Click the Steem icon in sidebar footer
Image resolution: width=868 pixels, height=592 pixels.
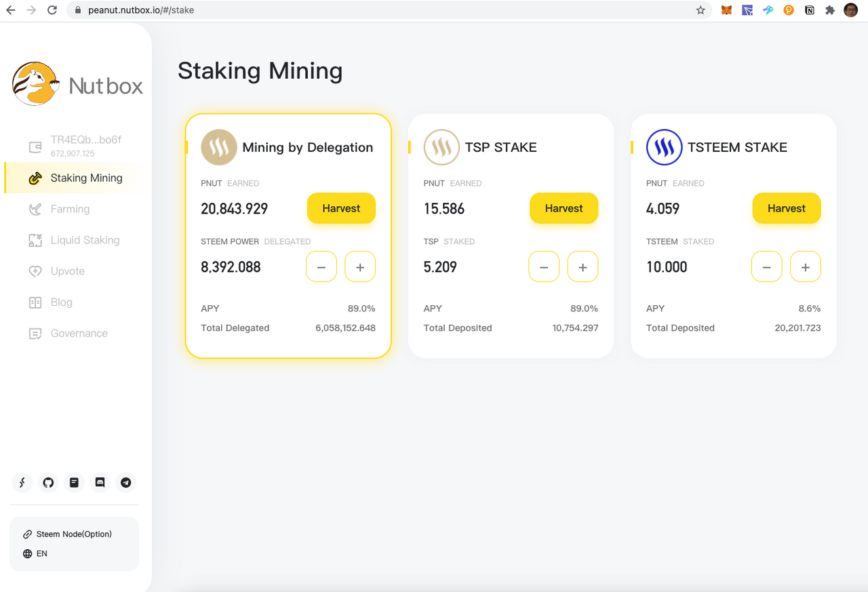coord(22,483)
